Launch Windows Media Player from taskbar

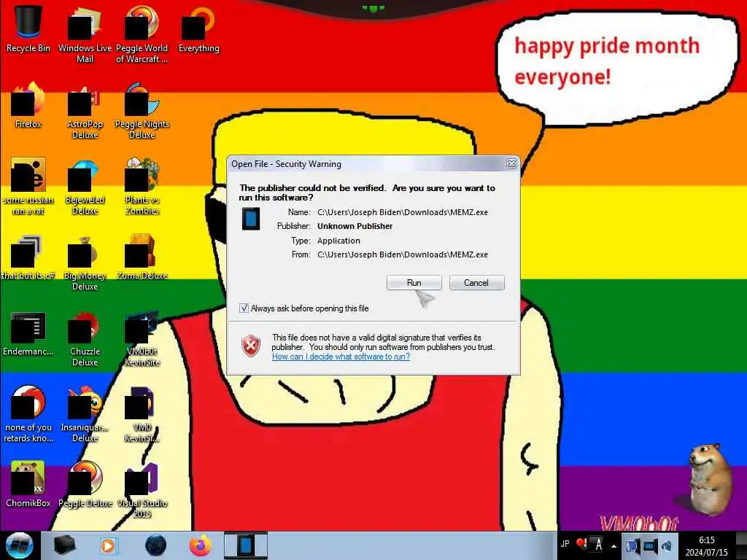(109, 545)
